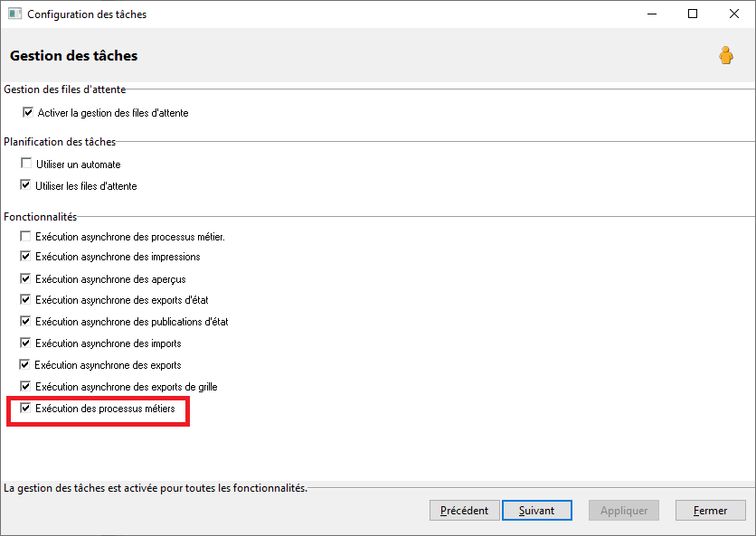This screenshot has height=536, width=756.
Task: Toggle Exécution asynchrone des exports checkbox
Action: tap(24, 364)
